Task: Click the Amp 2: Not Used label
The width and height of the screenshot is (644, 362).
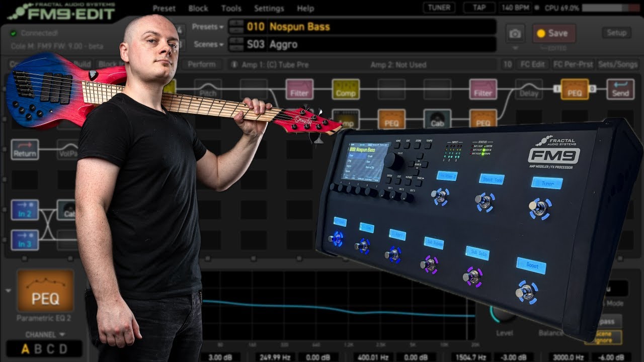Action: 398,64
